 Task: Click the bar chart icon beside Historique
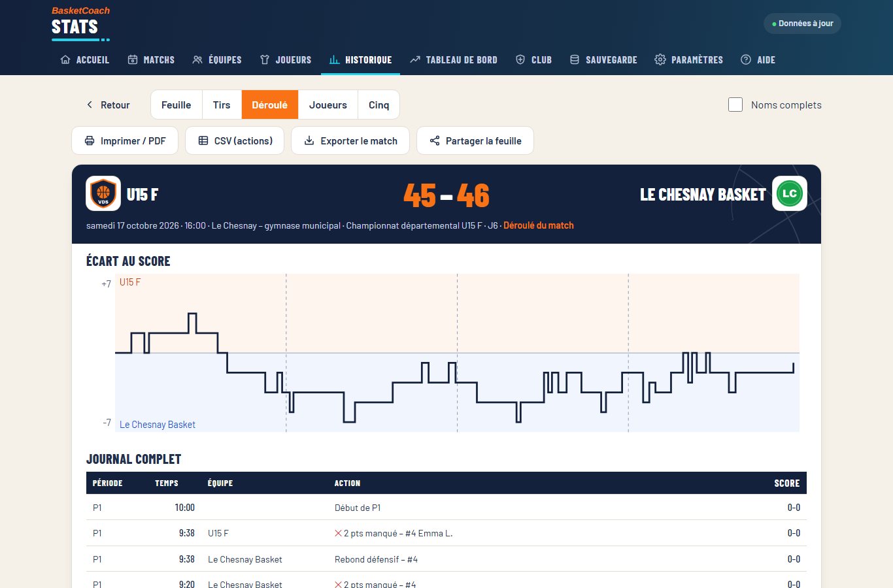click(334, 59)
